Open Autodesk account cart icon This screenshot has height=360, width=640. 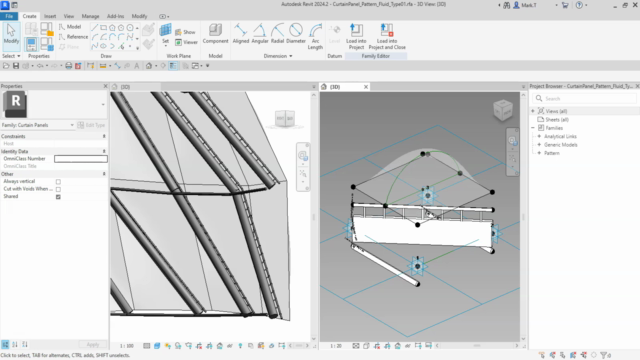[565, 5]
